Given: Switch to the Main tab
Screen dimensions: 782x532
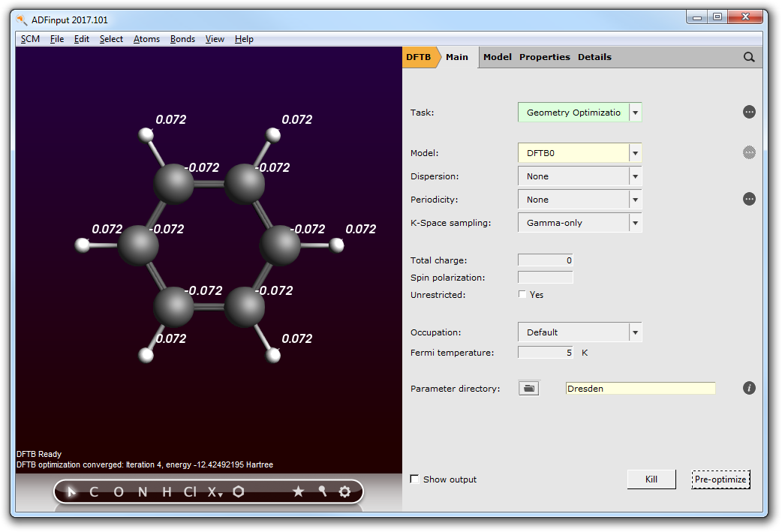Looking at the screenshot, I should [x=457, y=57].
